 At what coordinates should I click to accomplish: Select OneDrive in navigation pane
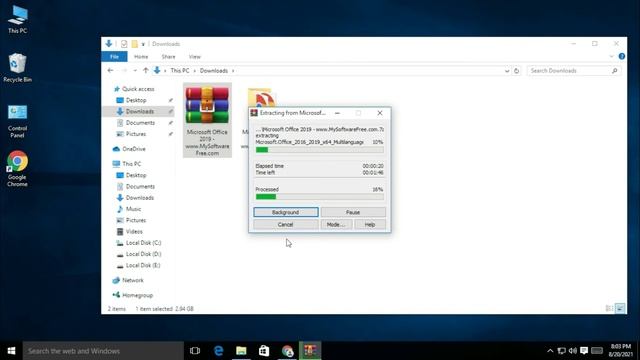[134, 149]
